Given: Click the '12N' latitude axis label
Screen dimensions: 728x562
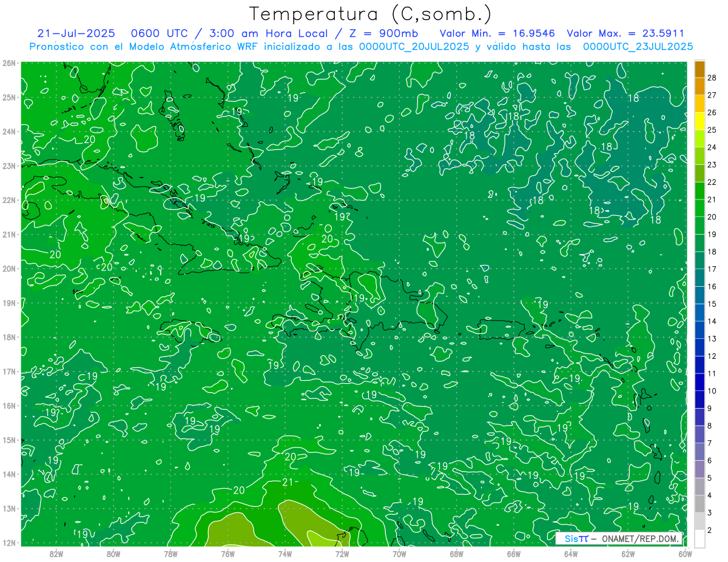Looking at the screenshot, I should pyautogui.click(x=8, y=543).
